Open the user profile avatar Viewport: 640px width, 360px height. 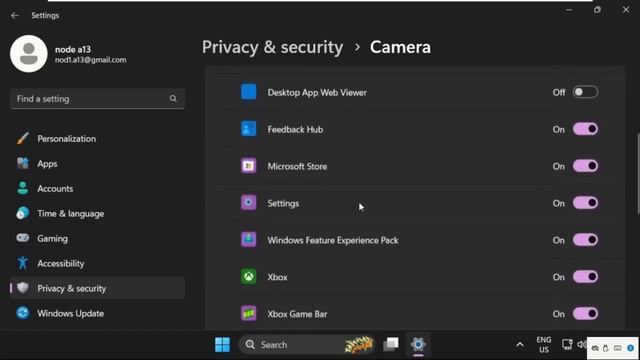point(29,53)
